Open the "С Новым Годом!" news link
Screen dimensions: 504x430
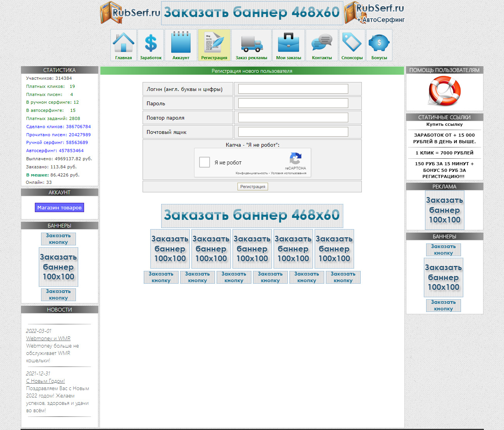pos(46,381)
